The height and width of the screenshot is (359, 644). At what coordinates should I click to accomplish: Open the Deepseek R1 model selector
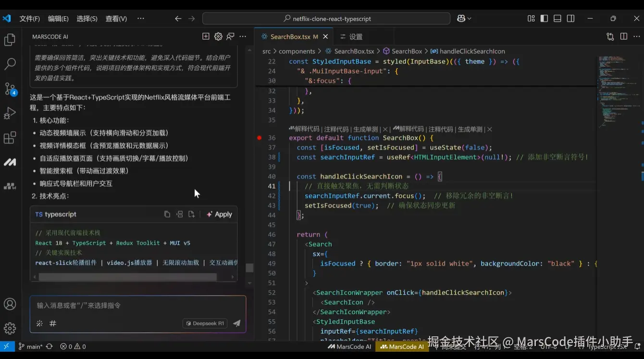pos(205,323)
